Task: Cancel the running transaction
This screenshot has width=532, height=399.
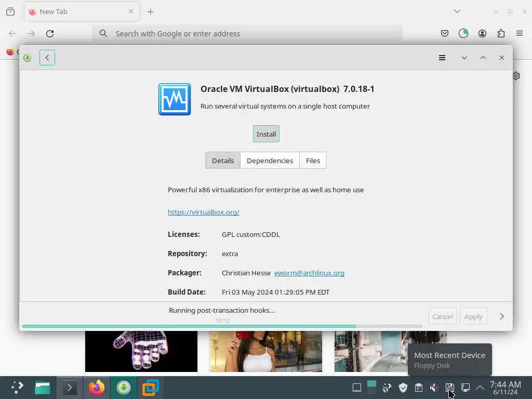Action: pos(443,316)
